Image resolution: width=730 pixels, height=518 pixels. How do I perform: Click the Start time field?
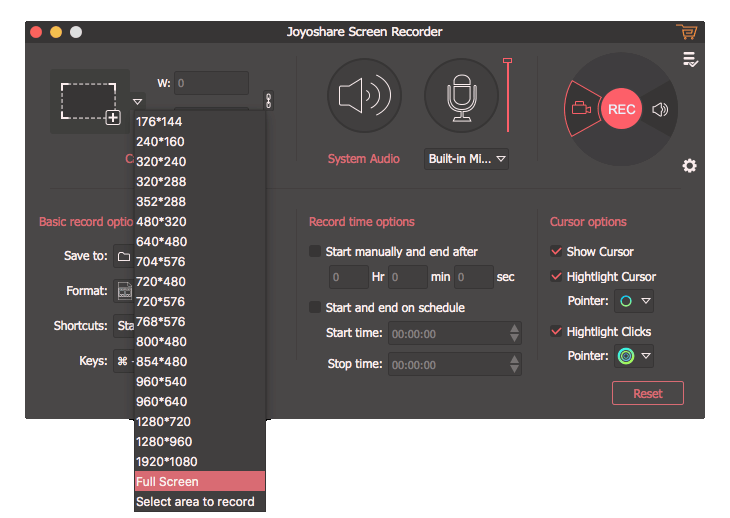[x=454, y=334]
